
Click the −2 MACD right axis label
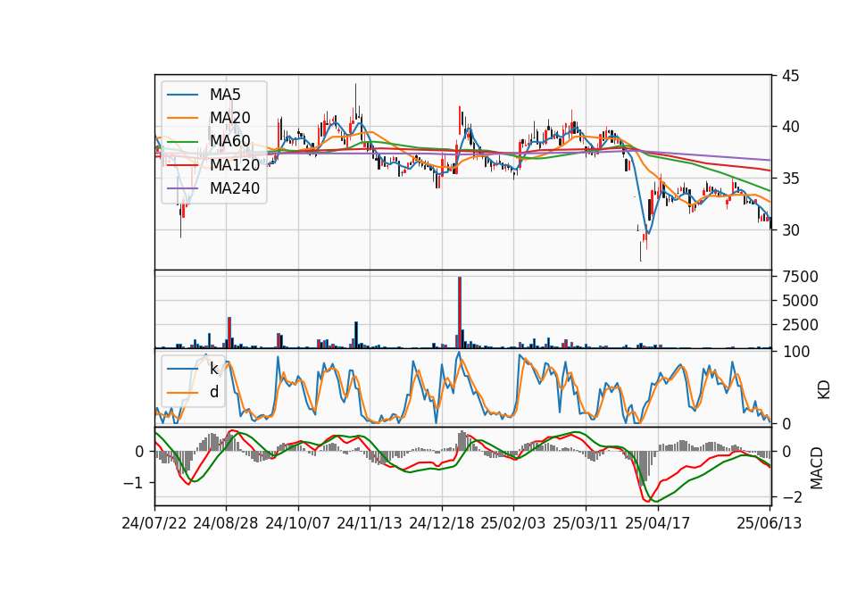coord(793,498)
